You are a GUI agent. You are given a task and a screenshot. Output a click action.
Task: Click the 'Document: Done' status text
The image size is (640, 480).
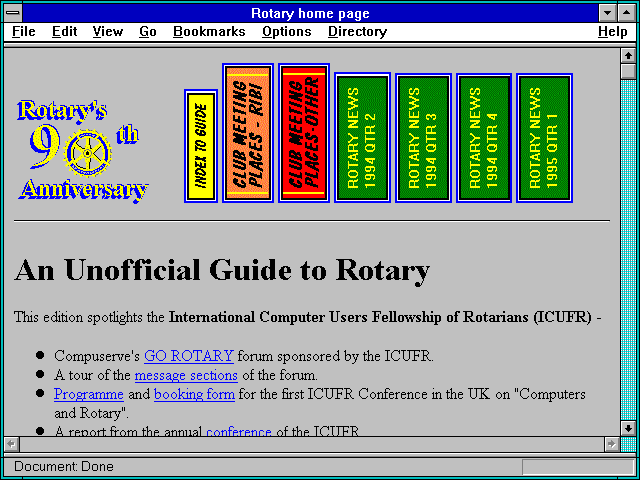pos(64,467)
